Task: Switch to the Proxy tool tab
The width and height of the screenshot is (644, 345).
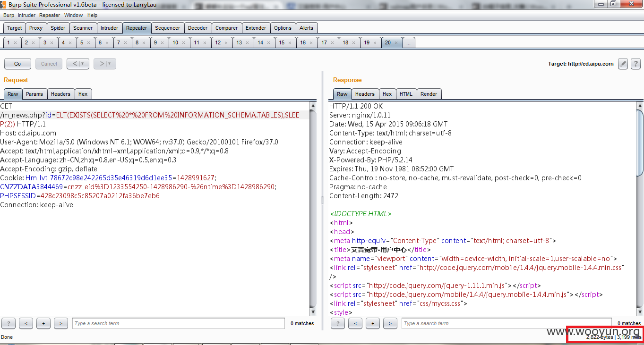Action: coord(36,28)
